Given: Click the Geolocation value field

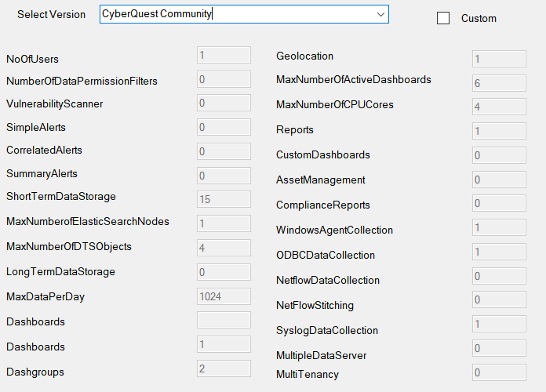Looking at the screenshot, I should (499, 59).
